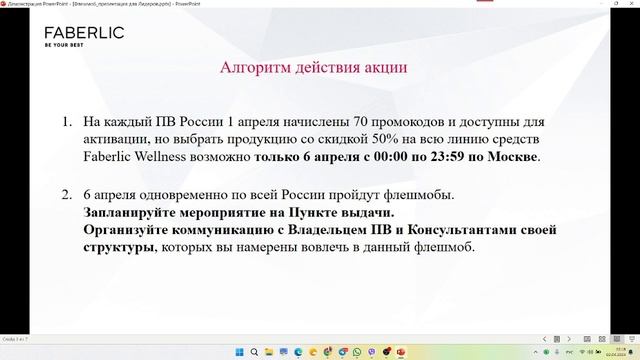Click the FABERLIC logo on the slide
This screenshot has width=640, height=360.
84,36
